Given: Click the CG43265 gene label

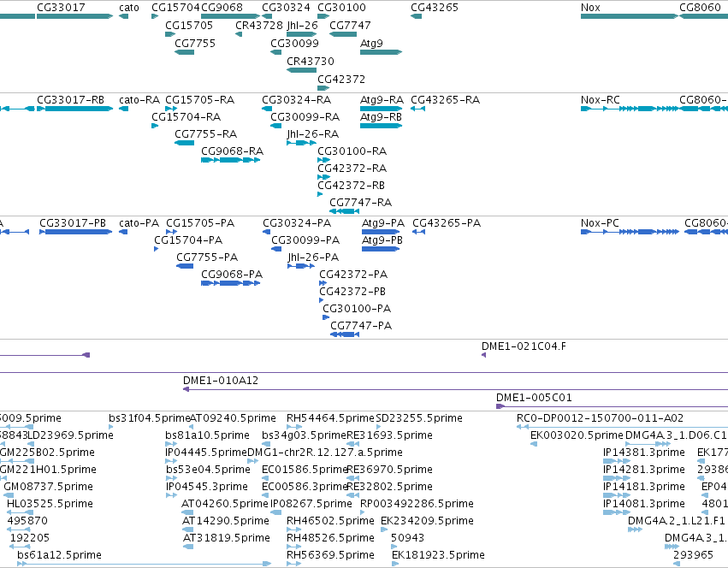Looking at the screenshot, I should (435, 8).
